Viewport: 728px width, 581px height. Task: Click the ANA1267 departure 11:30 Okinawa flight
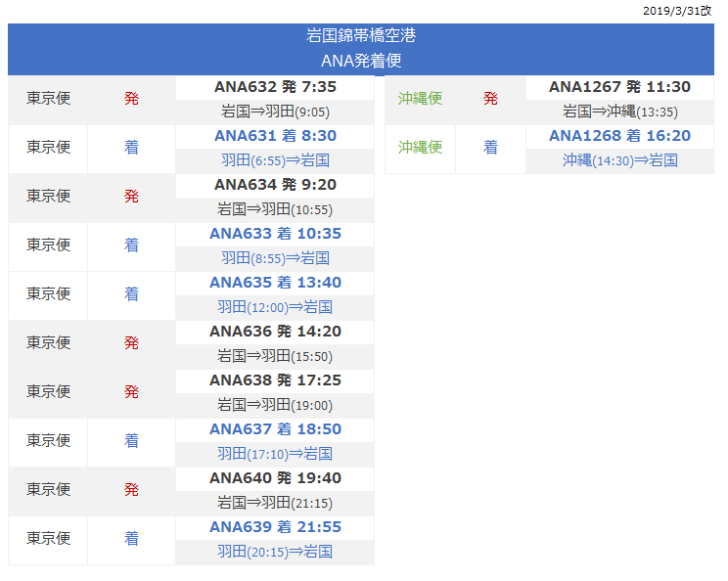[x=619, y=87]
